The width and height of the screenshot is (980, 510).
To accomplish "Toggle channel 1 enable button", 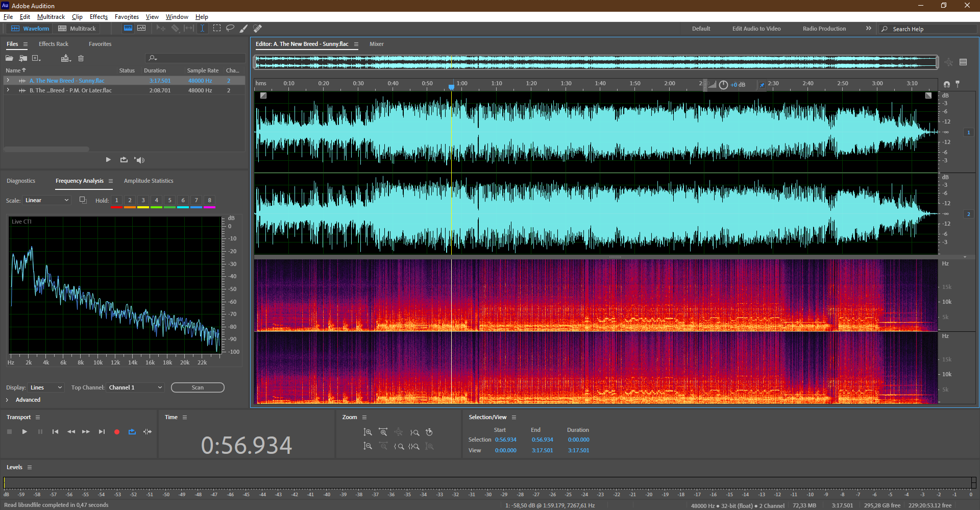I will 968,132.
